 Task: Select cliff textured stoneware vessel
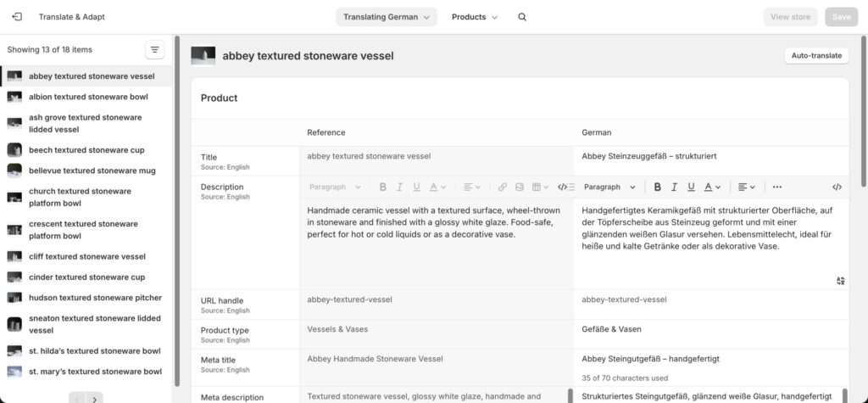(x=86, y=257)
